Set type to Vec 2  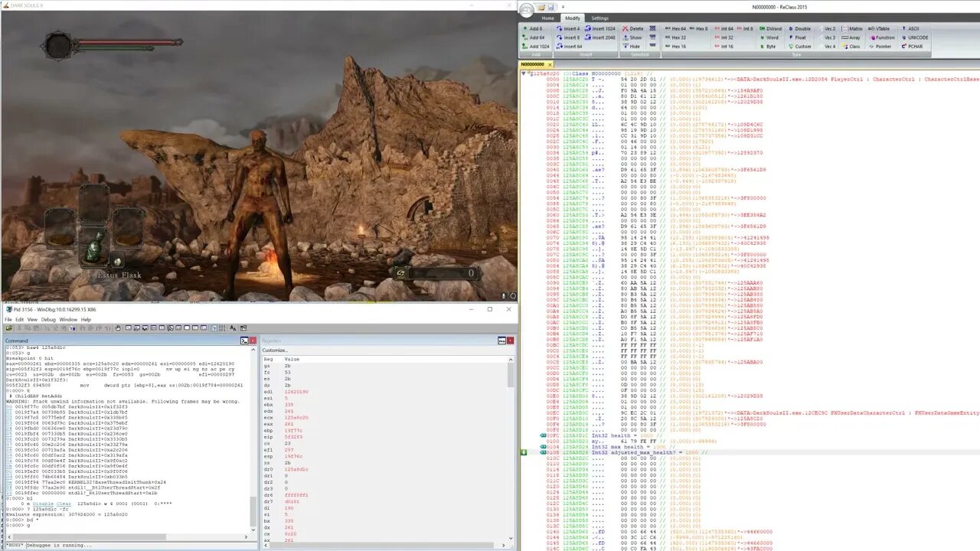click(x=828, y=28)
